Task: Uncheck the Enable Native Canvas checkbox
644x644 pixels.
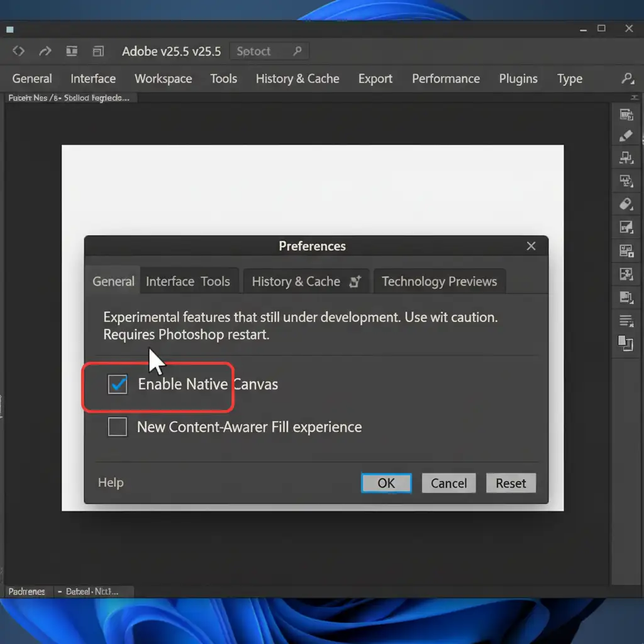Action: point(118,384)
